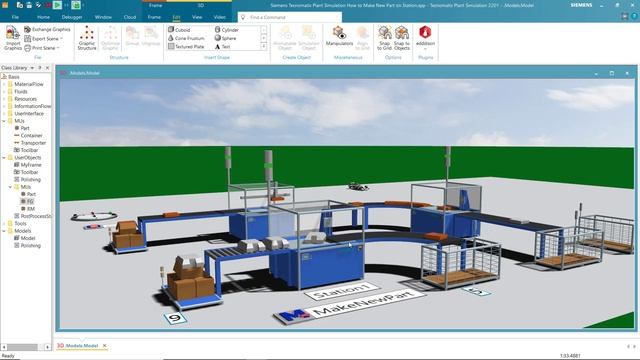Screen dimensions: 640x360
Task: Expand the Fluids folder
Action: [4, 91]
